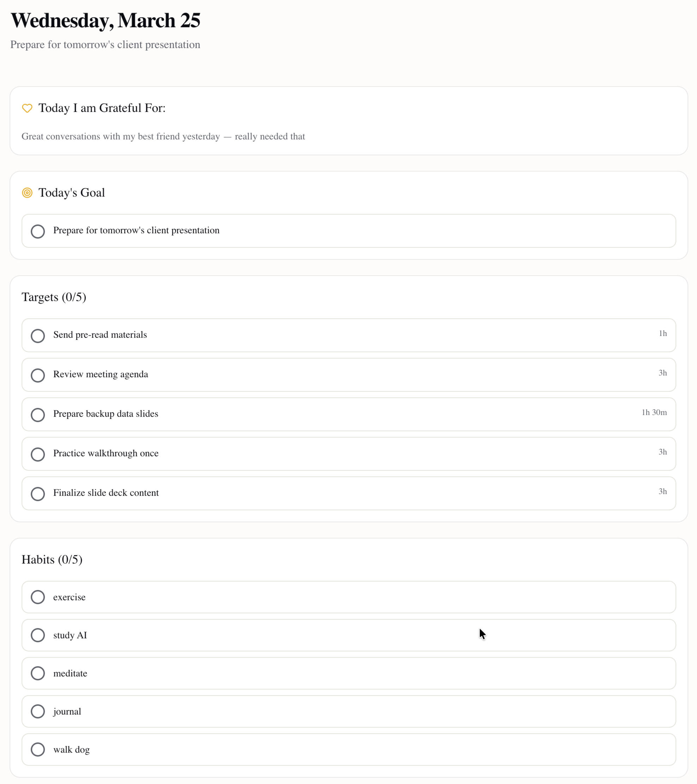Click the gratitude text about best friend
Image resolution: width=697 pixels, height=784 pixels.
(163, 137)
